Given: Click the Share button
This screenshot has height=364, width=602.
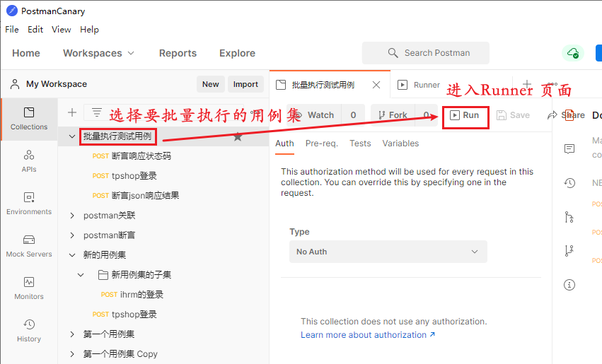Looking at the screenshot, I should click(x=567, y=115).
